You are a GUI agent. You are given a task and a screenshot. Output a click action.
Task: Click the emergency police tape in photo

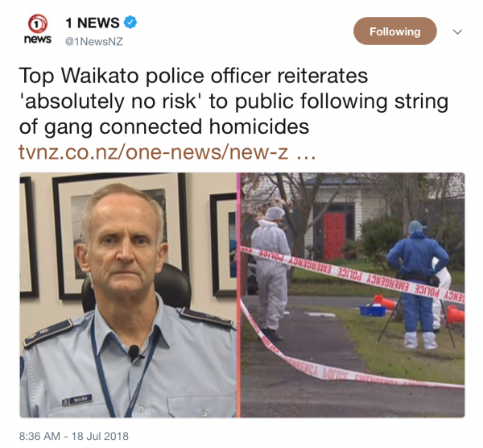pos(353,273)
